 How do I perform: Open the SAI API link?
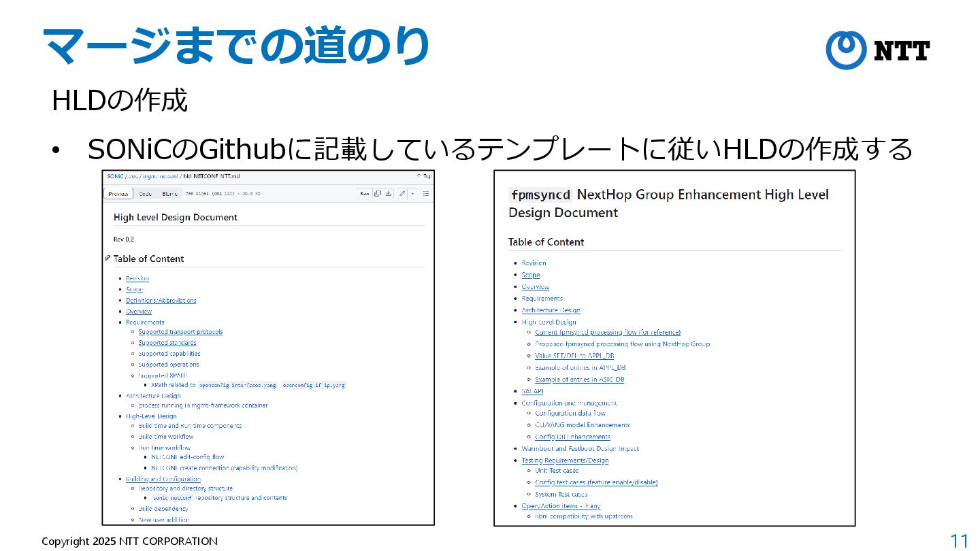532,391
